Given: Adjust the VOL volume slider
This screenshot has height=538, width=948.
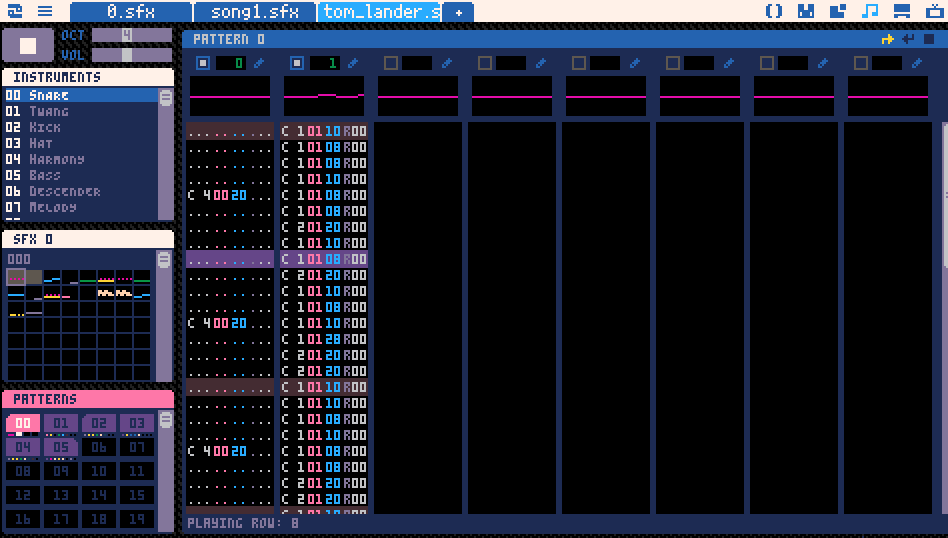Looking at the screenshot, I should pos(132,55).
